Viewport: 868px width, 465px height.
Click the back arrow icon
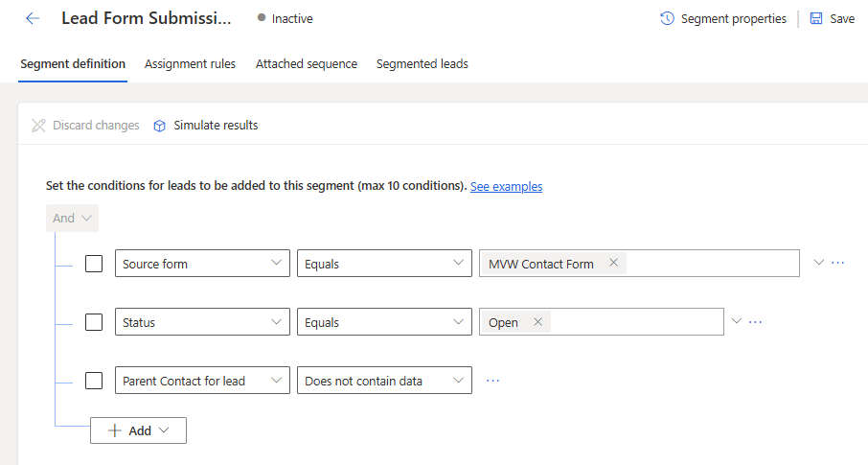point(33,18)
